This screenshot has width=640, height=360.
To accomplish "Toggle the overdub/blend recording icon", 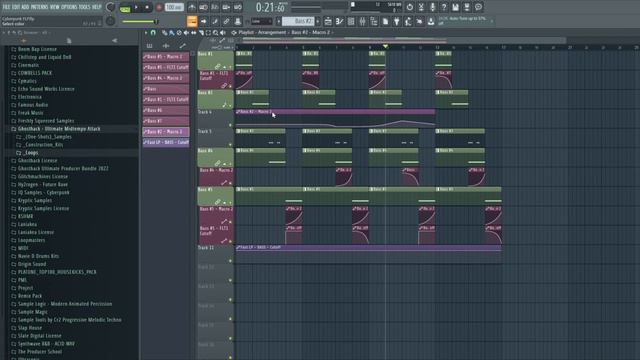I will (x=226, y=7).
